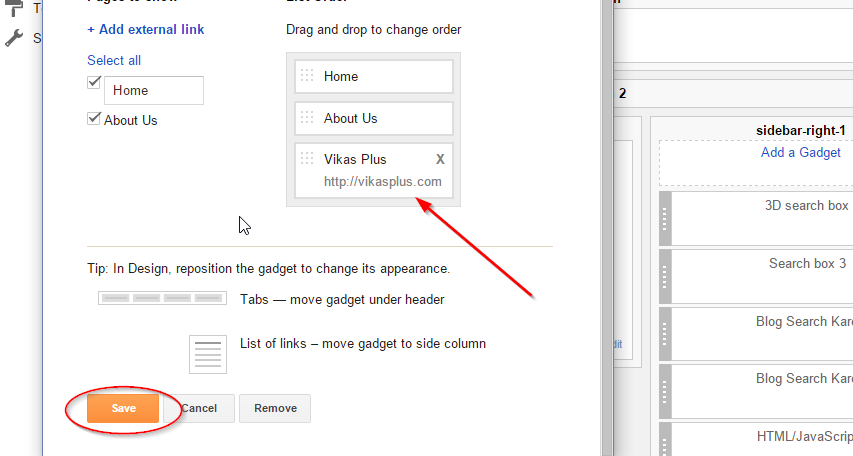Uncheck the Home page checkbox
Viewport: 853px width, 456px height.
click(94, 82)
